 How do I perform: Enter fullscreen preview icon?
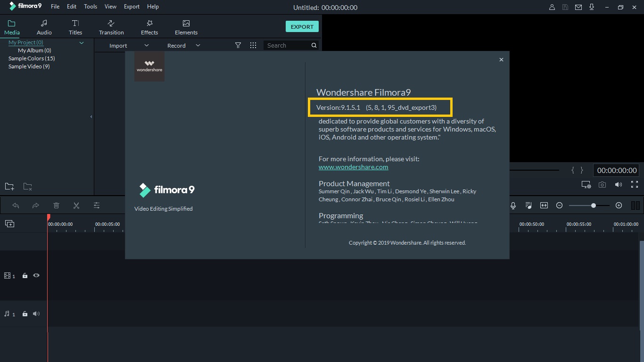tap(635, 185)
